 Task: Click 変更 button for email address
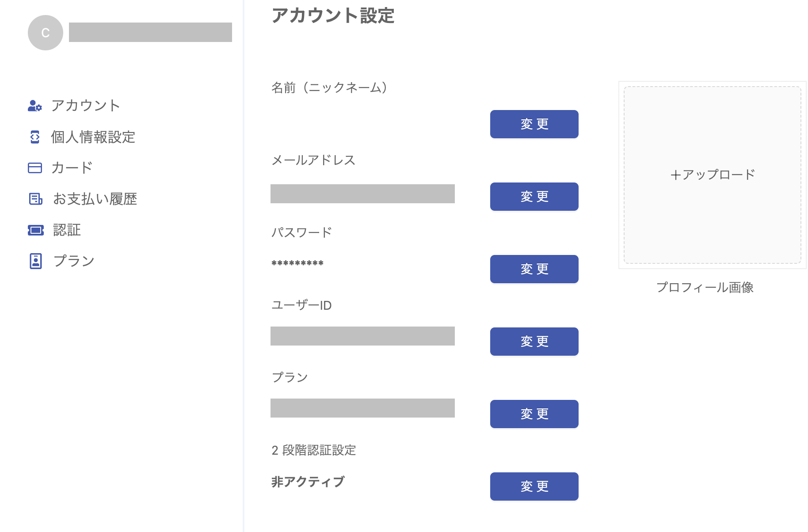[534, 197]
